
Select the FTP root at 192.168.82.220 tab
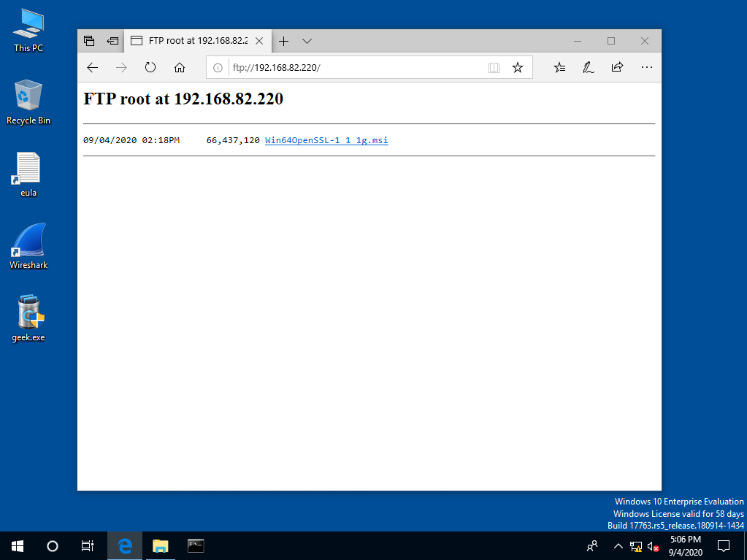click(x=198, y=41)
